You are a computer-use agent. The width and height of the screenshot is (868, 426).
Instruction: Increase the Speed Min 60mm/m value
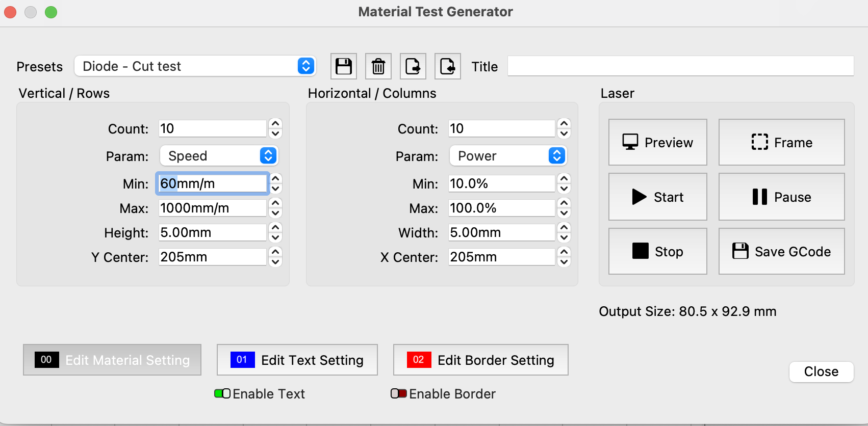pyautogui.click(x=275, y=178)
